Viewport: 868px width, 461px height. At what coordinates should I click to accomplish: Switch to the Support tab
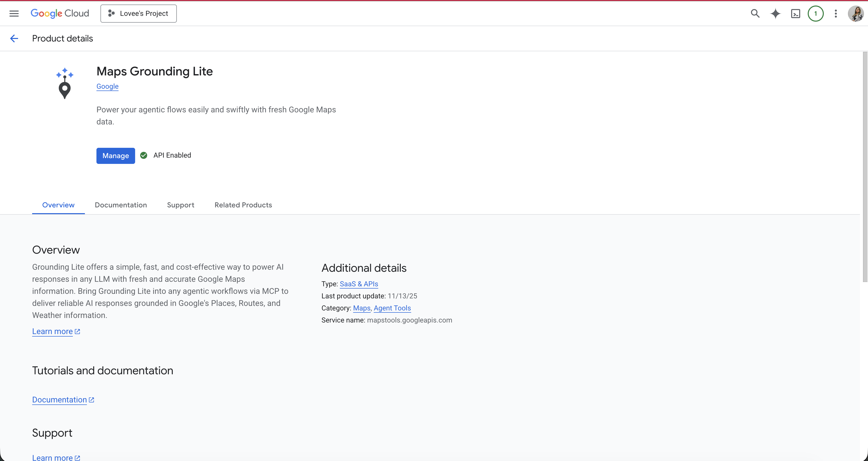pyautogui.click(x=181, y=205)
